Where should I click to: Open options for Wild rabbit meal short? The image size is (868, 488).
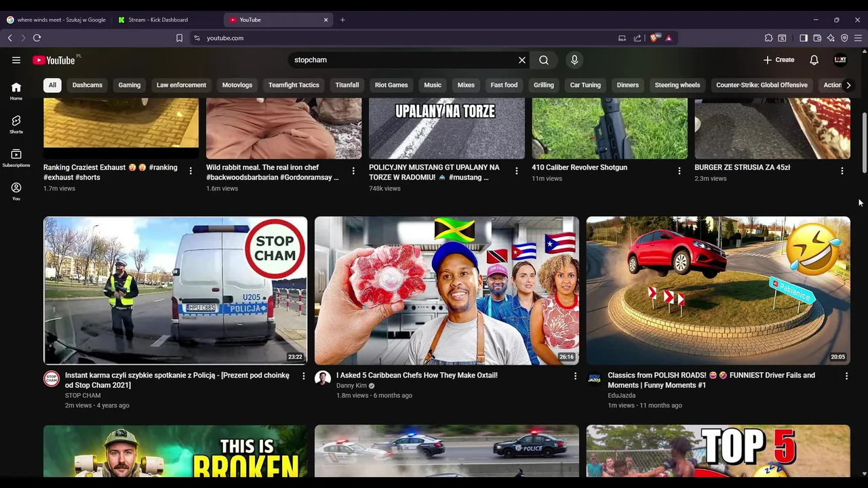click(353, 171)
